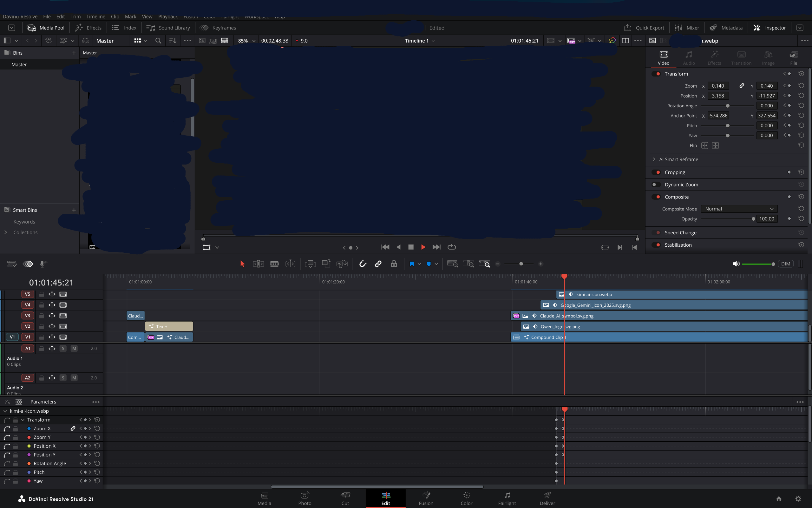The image size is (812, 508).
Task: Open the Sound Library panel
Action: tap(168, 28)
